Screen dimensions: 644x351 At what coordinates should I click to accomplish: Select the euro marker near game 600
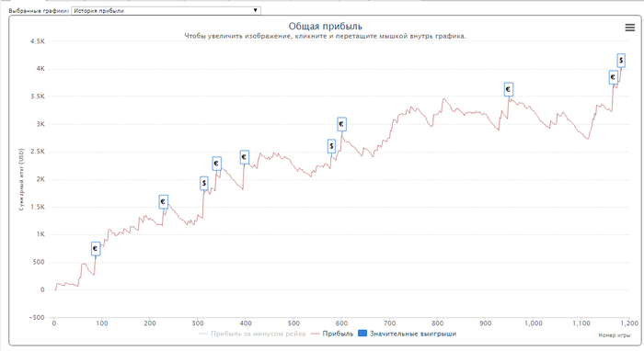[x=341, y=124]
